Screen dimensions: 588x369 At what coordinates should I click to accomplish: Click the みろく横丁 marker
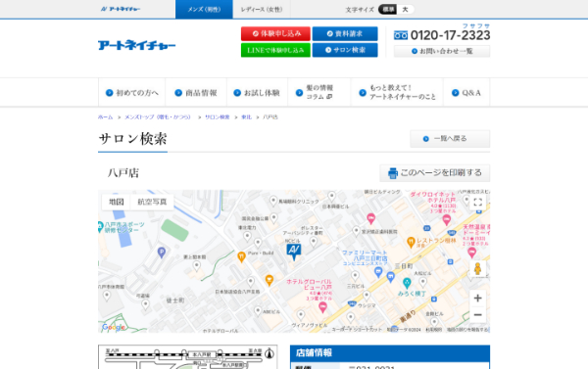(x=407, y=283)
